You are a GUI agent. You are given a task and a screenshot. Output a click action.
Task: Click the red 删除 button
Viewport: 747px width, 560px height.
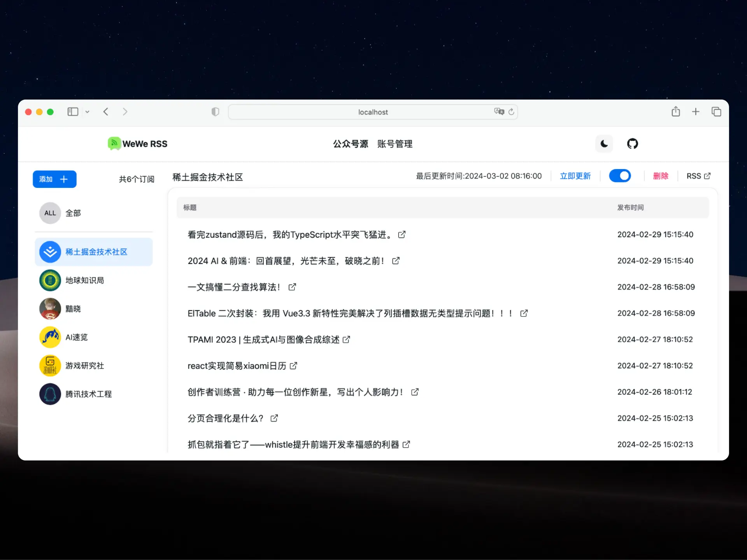point(660,176)
